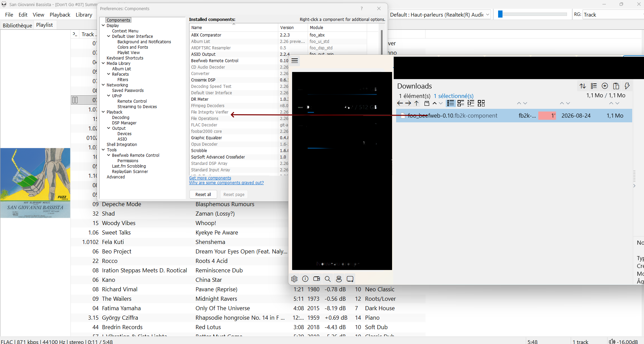644x344 pixels.
Task: Click the paused-track indicator in the playlist
Action: coord(75,100)
